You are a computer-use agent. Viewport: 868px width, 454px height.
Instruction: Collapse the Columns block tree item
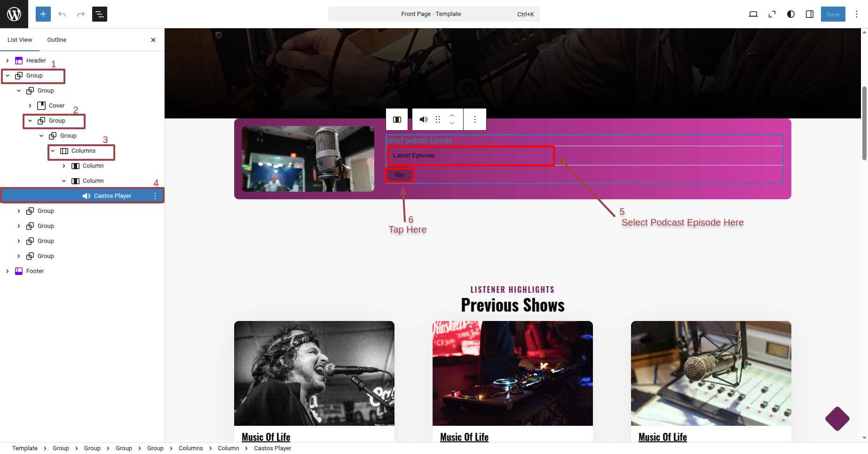pos(53,151)
